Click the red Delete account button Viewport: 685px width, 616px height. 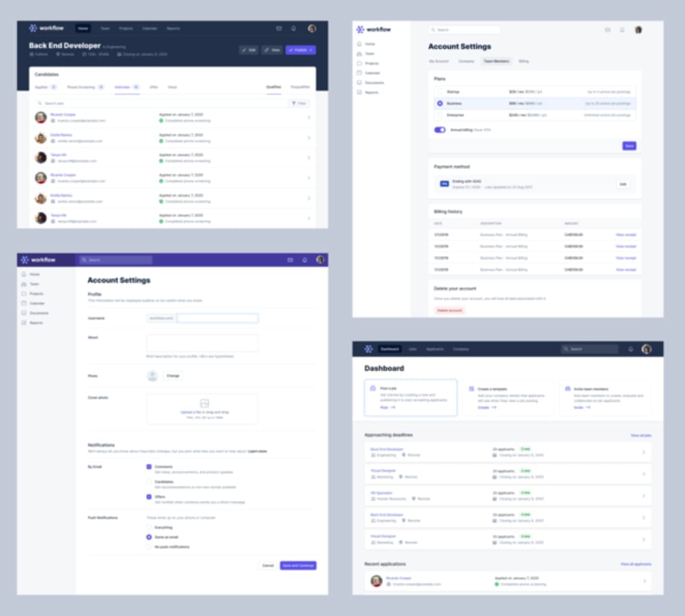click(450, 310)
